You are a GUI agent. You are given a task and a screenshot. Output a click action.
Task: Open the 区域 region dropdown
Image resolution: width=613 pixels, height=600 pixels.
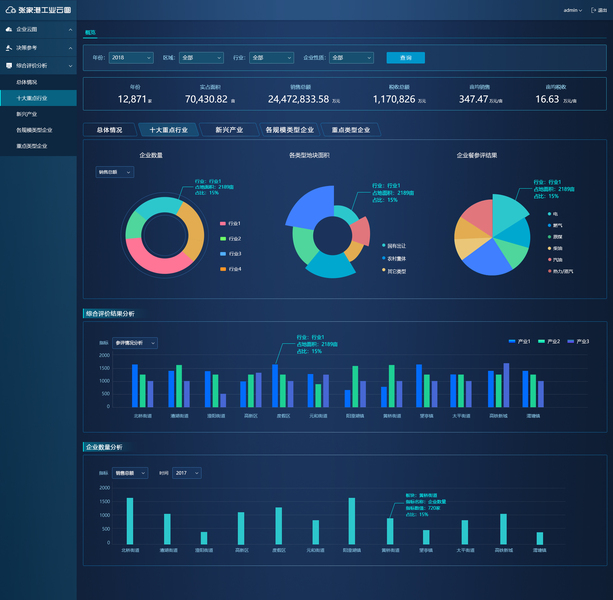click(201, 58)
